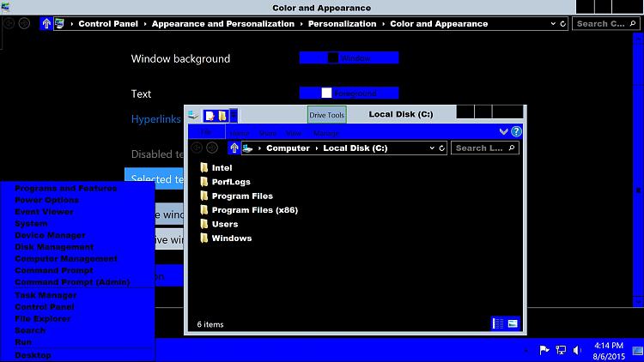Click the Up arrow in Local Disk window
Image resolution: width=644 pixels, height=362 pixels.
pyautogui.click(x=234, y=148)
